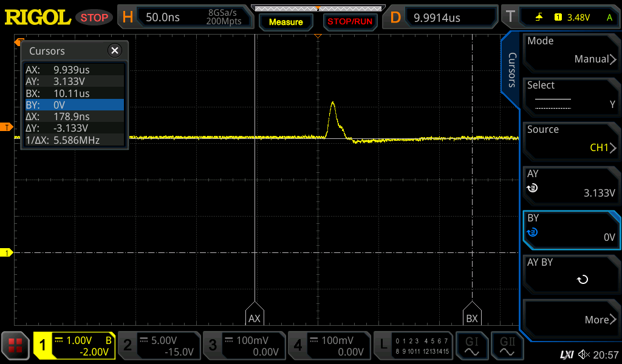This screenshot has width=622, height=364.
Task: Click the T trigger label icon
Action: pyautogui.click(x=510, y=17)
